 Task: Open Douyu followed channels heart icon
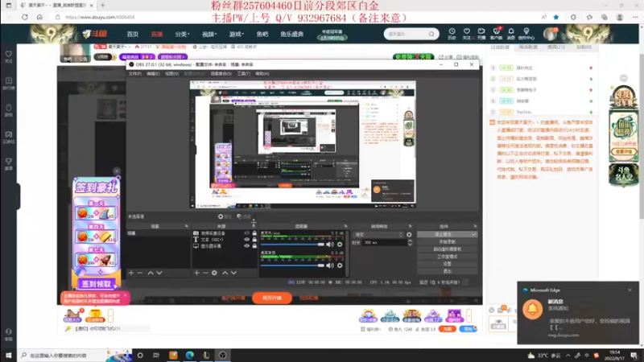(467, 34)
